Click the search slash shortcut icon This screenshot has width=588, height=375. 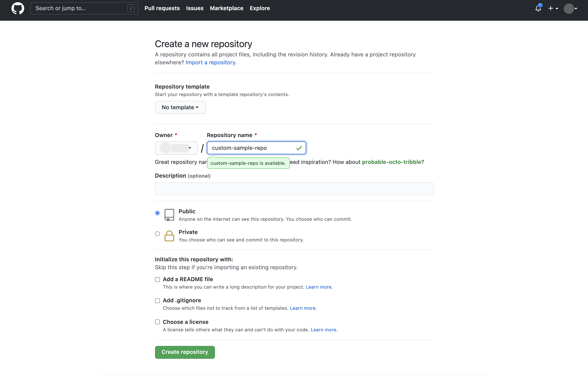pos(131,8)
